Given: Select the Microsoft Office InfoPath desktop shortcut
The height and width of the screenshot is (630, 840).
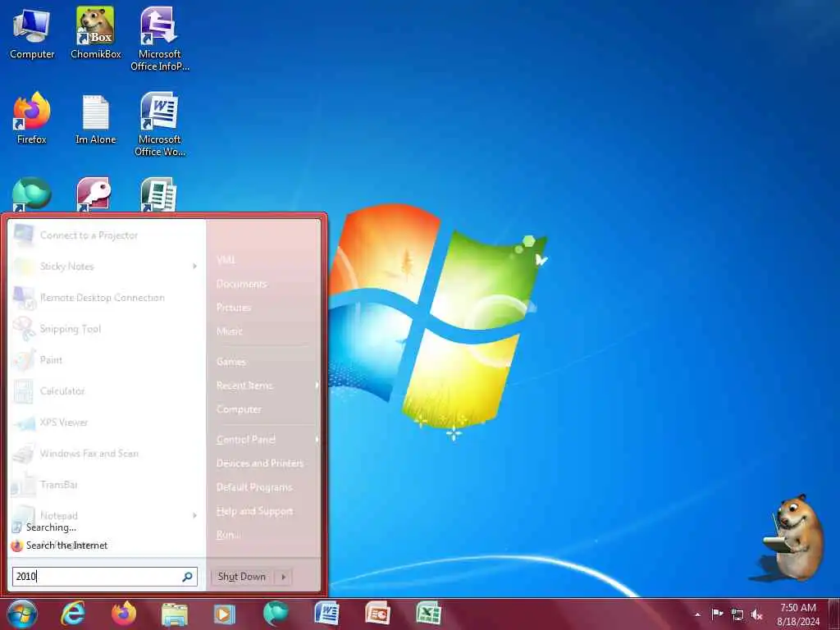Looking at the screenshot, I should coord(159,39).
